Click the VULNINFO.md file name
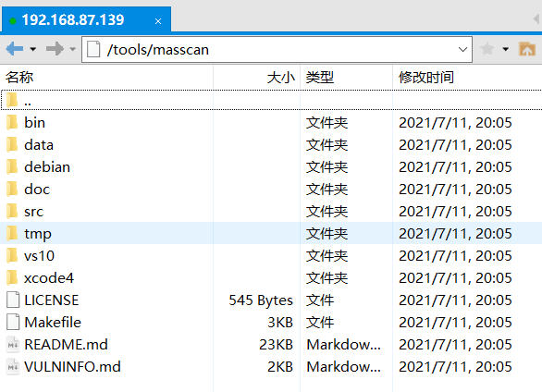The height and width of the screenshot is (392, 542). [72, 366]
